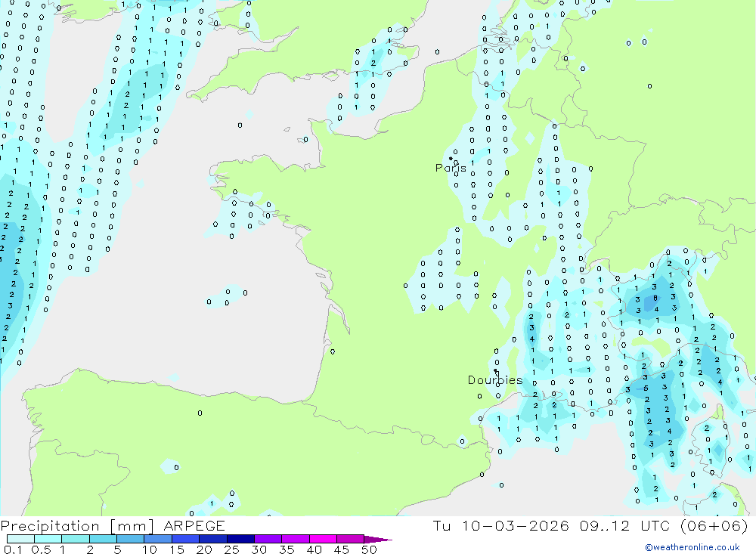
Task: Pick the 1–2 mm legend swatch
Action: pyautogui.click(x=75, y=539)
